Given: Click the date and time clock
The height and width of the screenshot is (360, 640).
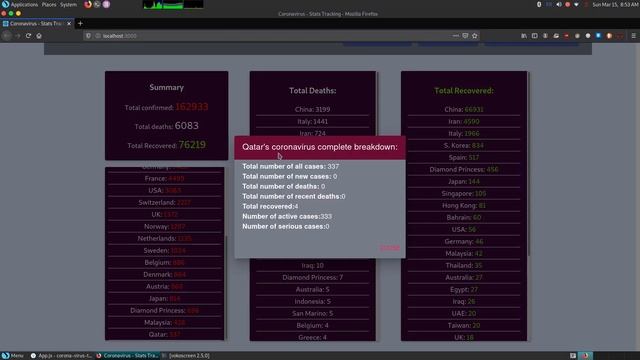Looking at the screenshot, I should click(616, 4).
